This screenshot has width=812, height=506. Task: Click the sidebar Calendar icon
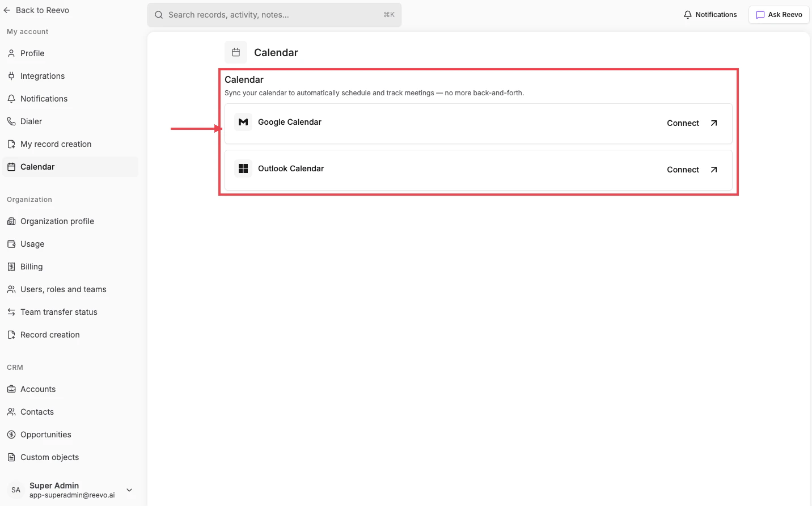[11, 167]
